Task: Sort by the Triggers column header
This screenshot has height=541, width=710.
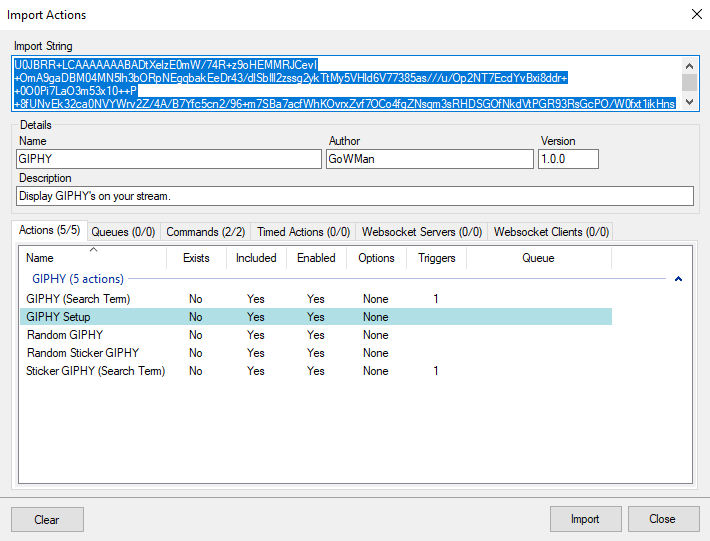Action: click(437, 258)
